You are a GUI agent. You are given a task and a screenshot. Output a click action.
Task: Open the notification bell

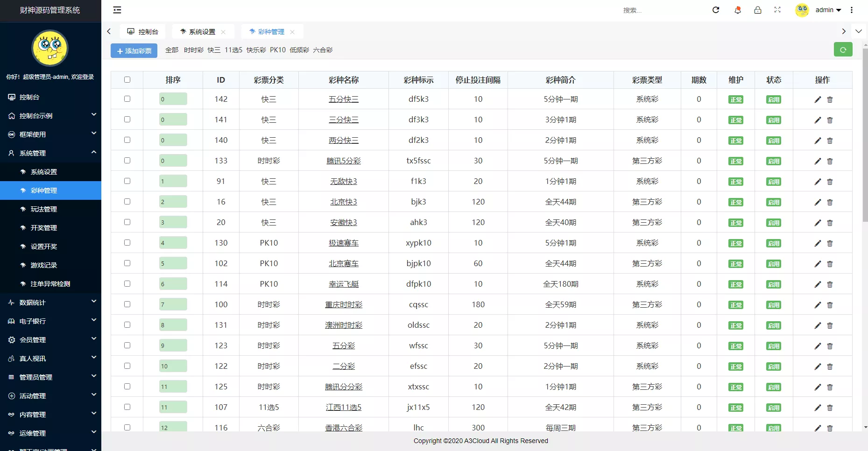738,10
